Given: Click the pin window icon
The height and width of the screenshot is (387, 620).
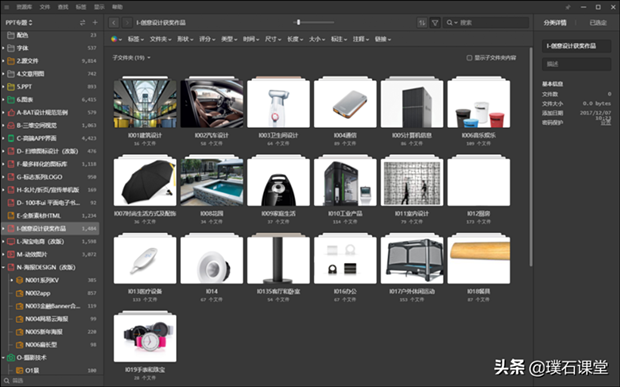Looking at the screenshot, I should [568, 7].
